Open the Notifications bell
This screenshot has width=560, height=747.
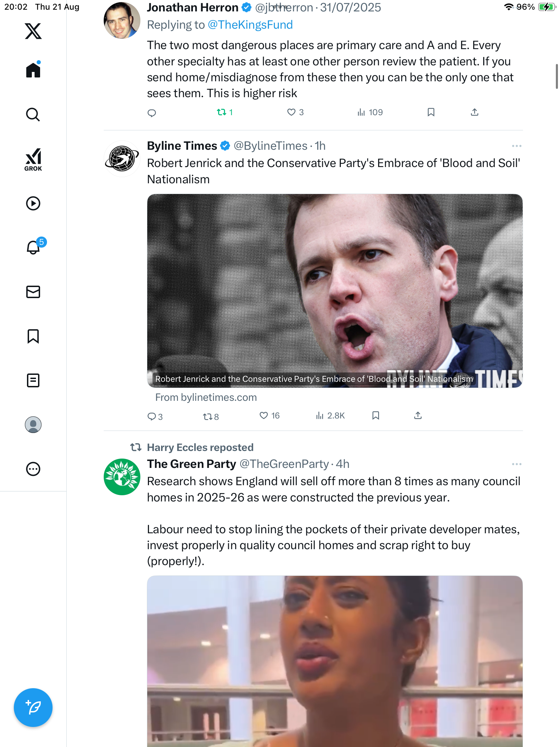[x=34, y=248]
